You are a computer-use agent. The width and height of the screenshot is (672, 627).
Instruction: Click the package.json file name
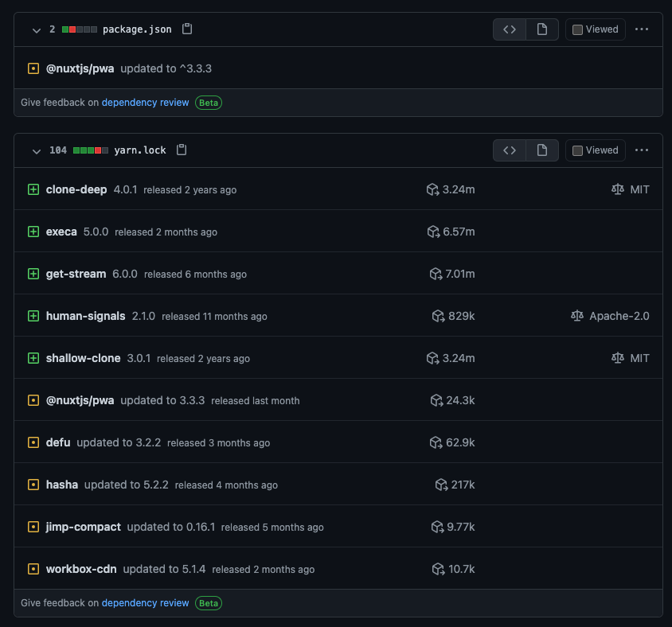[137, 29]
